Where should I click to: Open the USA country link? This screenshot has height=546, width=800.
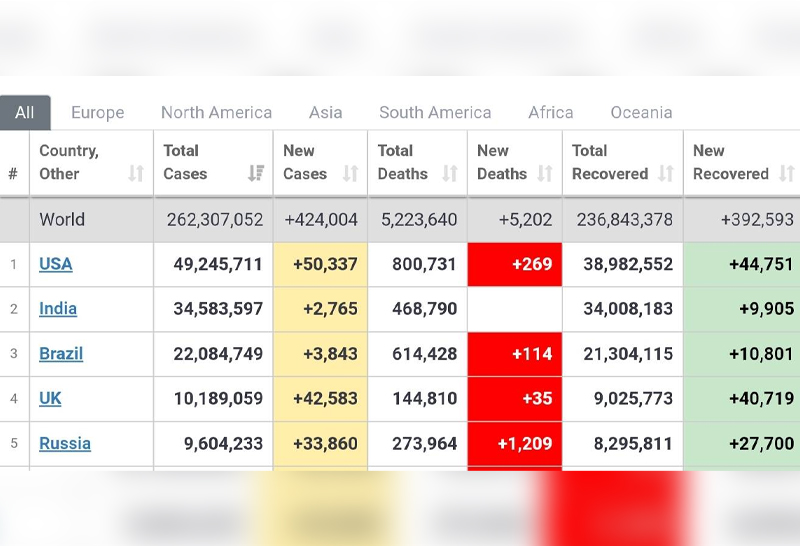56,264
